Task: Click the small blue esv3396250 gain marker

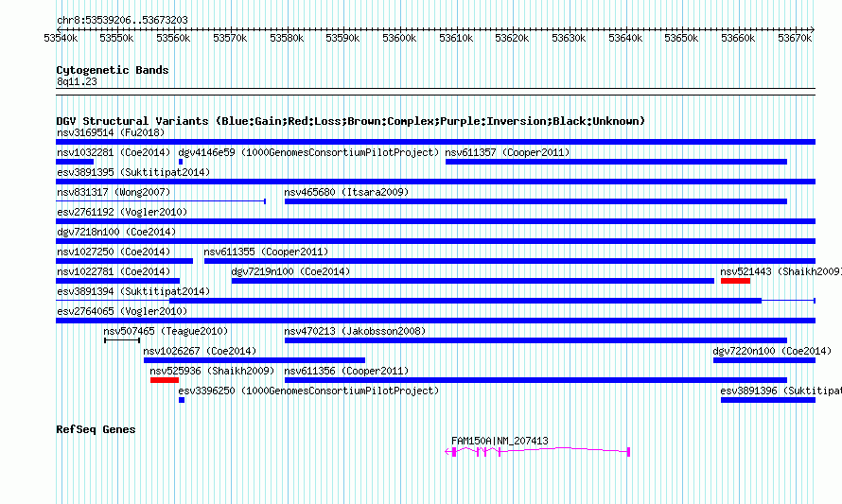Action: [x=182, y=400]
